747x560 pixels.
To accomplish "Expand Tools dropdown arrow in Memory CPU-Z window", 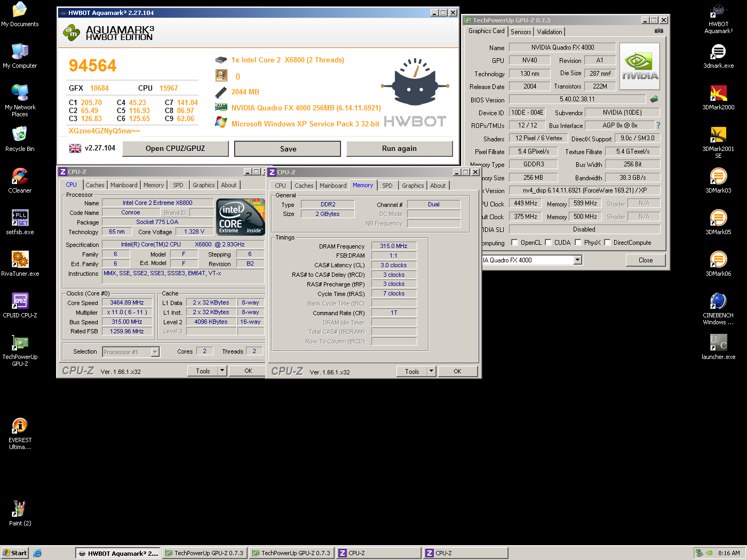I will point(432,371).
